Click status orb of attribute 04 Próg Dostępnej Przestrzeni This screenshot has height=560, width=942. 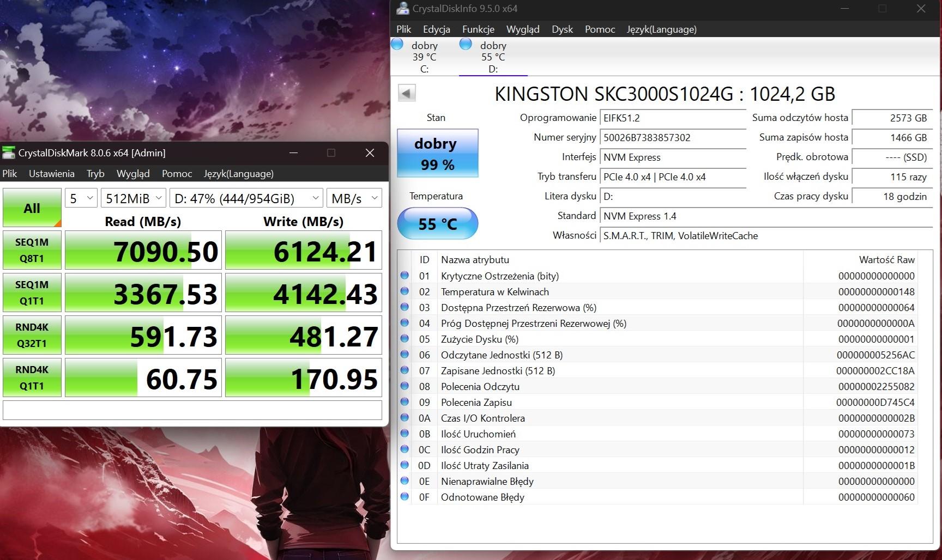[404, 323]
